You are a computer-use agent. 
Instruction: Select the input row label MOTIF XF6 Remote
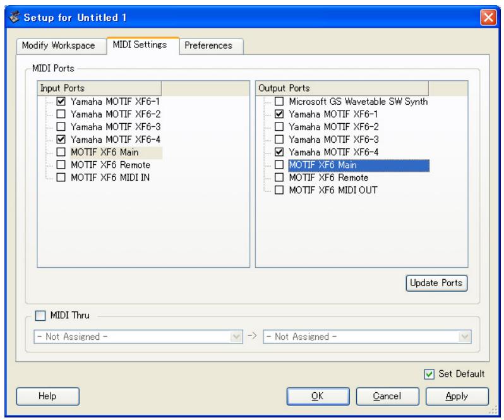[111, 165]
